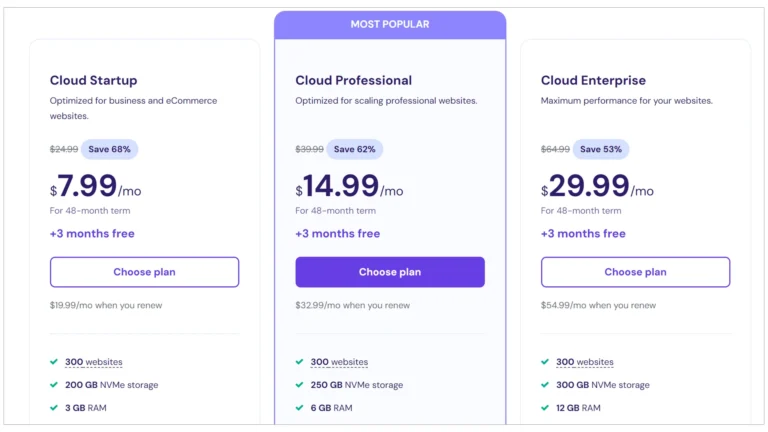
Task: Click the MOST POPULAR banner
Action: pos(390,24)
